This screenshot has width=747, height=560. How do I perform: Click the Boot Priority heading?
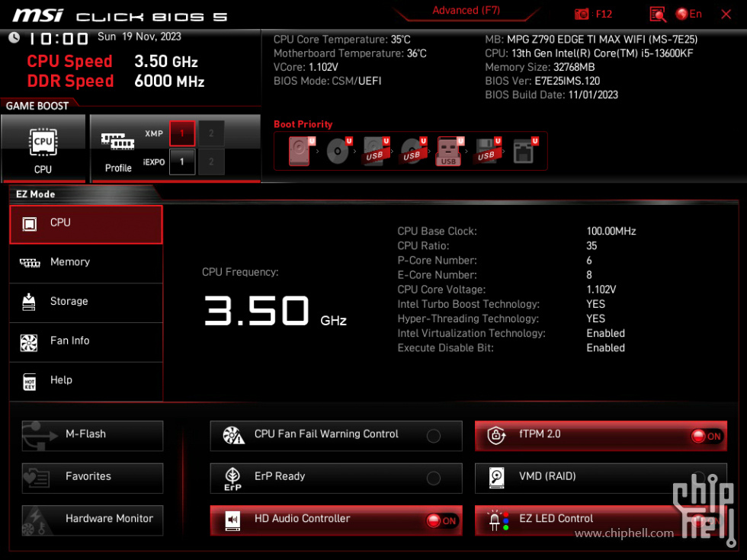coord(303,124)
